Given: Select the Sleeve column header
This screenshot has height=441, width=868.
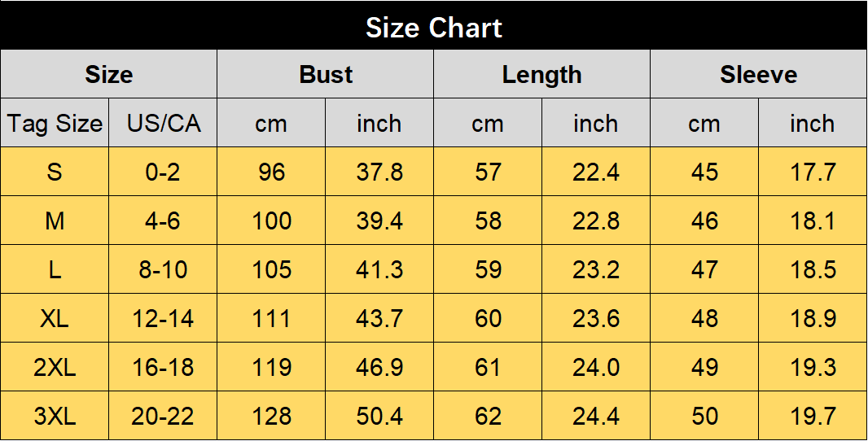Looking at the screenshot, I should point(759,74).
